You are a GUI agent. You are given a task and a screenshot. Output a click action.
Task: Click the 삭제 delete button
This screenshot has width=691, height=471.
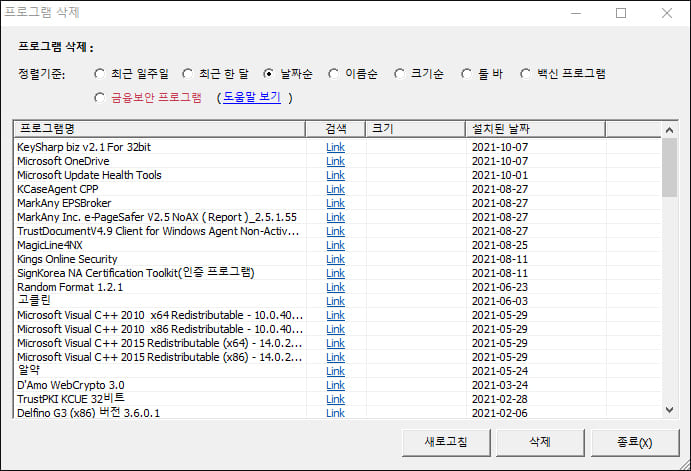pos(540,442)
